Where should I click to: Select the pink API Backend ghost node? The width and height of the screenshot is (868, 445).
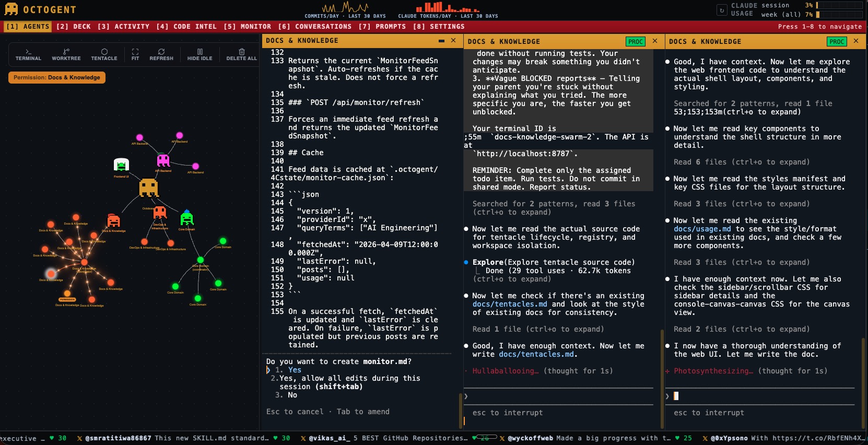click(x=163, y=160)
